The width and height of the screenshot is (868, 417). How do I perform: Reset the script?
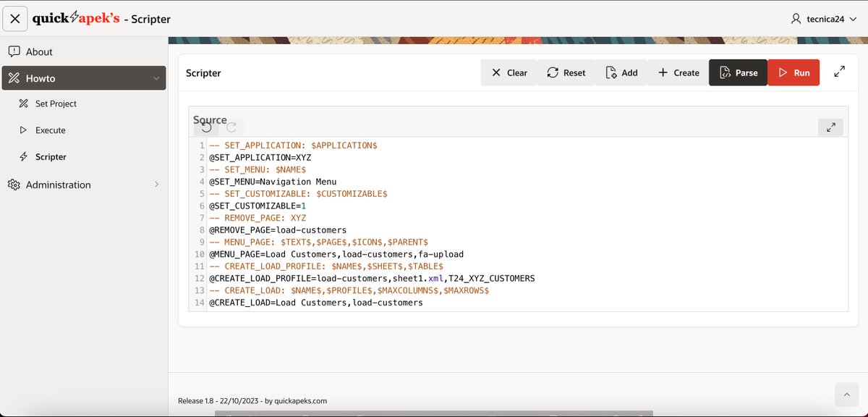(566, 72)
